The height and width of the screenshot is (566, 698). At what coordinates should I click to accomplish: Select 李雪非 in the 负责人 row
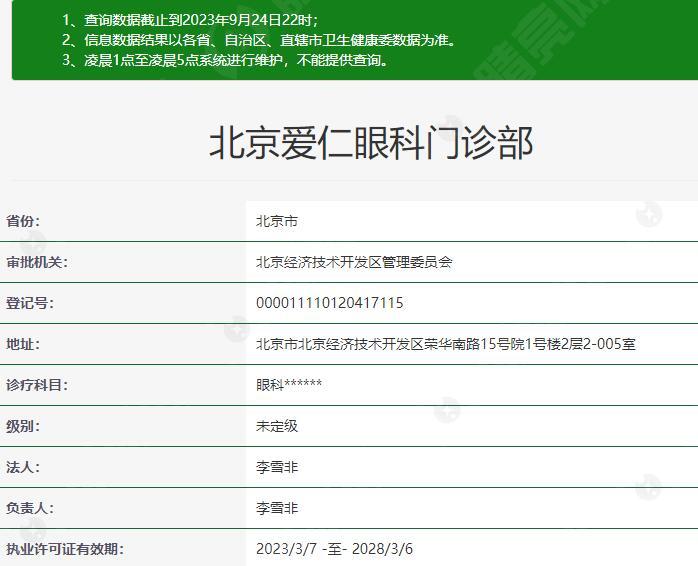277,508
